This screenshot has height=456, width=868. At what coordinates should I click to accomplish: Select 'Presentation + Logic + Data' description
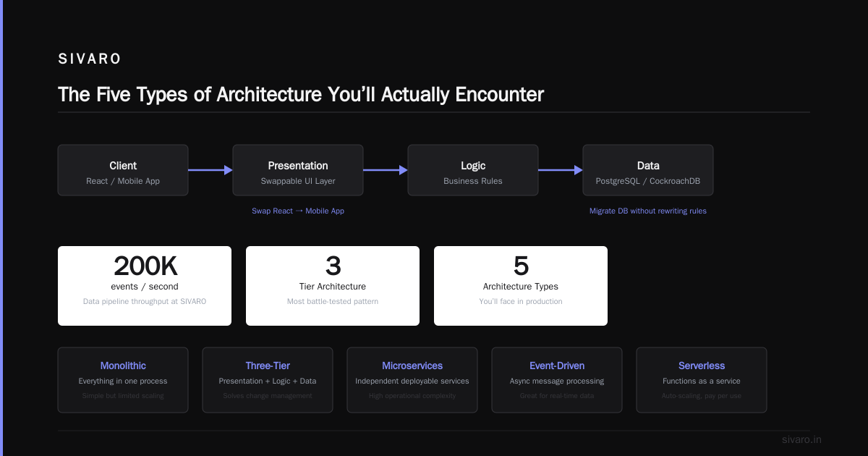point(268,381)
